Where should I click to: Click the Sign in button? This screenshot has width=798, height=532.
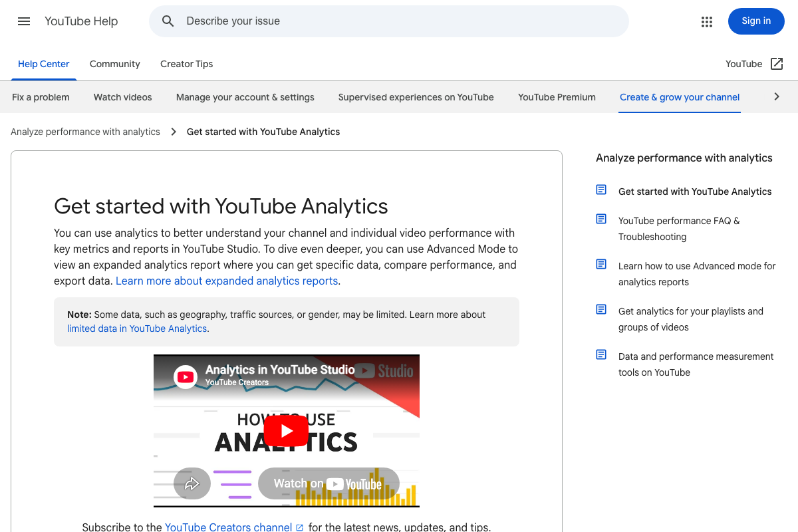pyautogui.click(x=756, y=21)
